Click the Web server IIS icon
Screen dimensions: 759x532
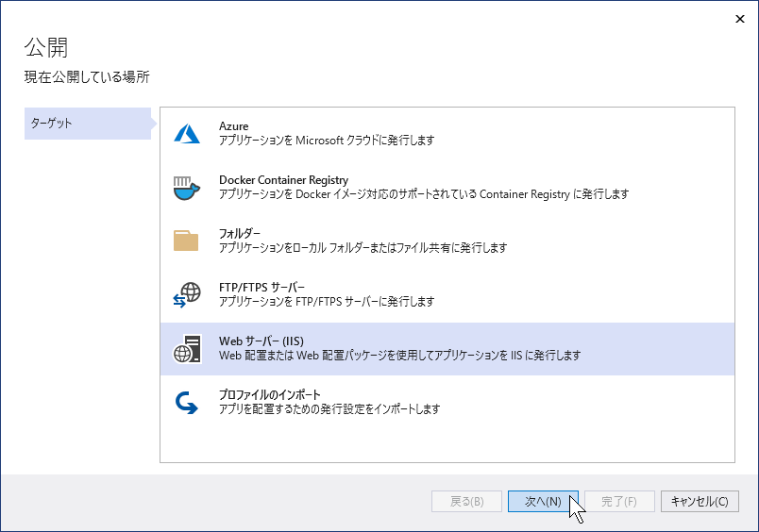[187, 349]
